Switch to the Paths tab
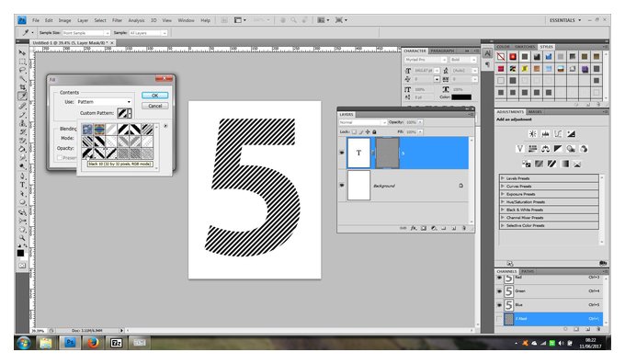The width and height of the screenshot is (625, 364). (x=528, y=271)
